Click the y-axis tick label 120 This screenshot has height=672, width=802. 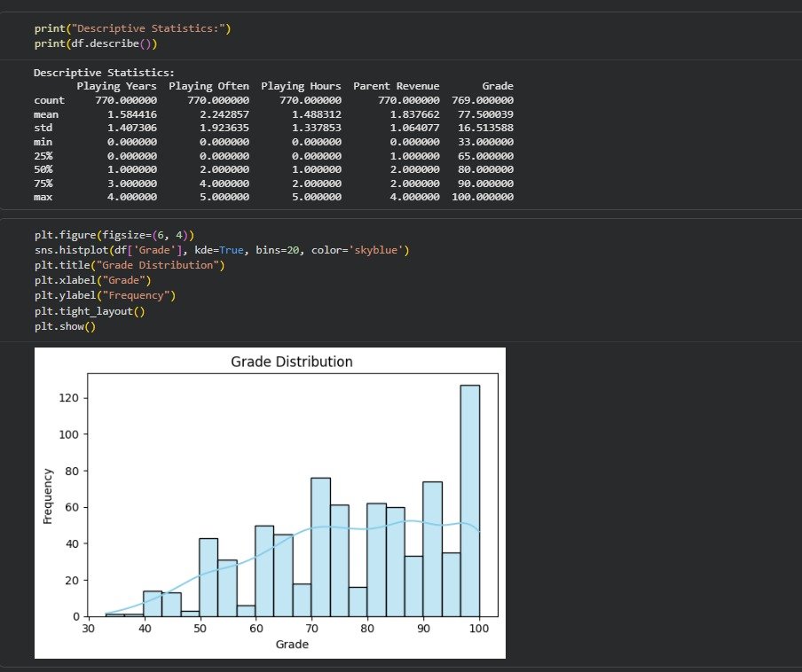69,398
